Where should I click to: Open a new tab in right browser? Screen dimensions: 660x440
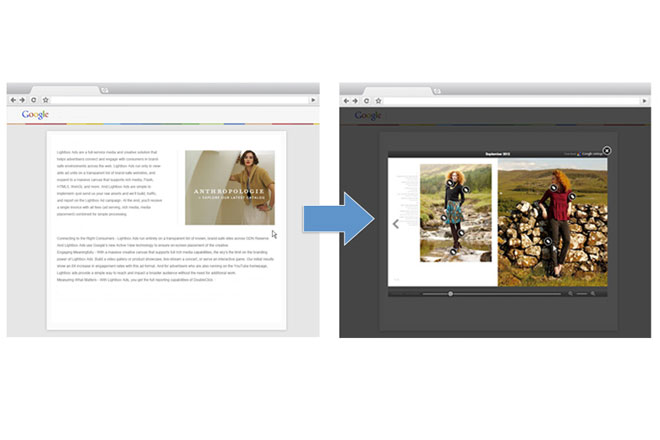(x=437, y=91)
